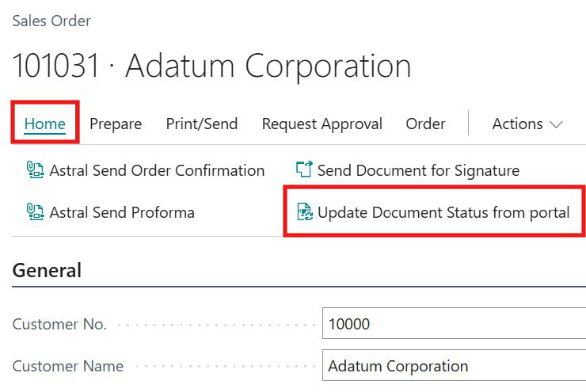This screenshot has height=392, width=586.
Task: Open the Actions menu label
Action: [517, 124]
